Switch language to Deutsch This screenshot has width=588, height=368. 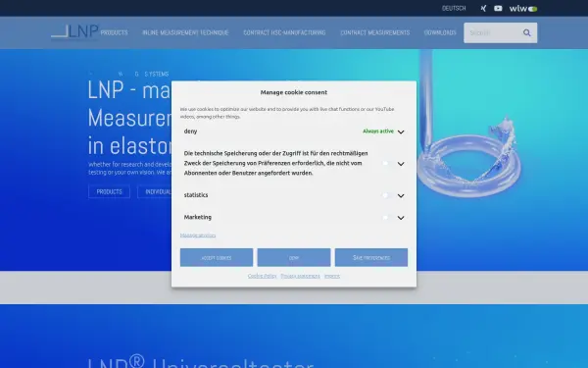point(454,8)
